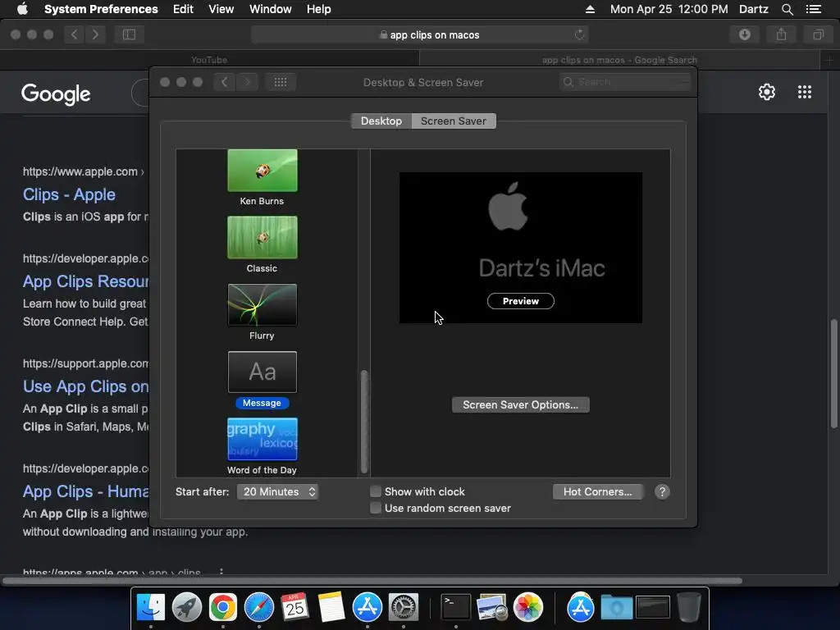The image size is (840, 630).
Task: Click the System Preferences search field
Action: (x=625, y=82)
